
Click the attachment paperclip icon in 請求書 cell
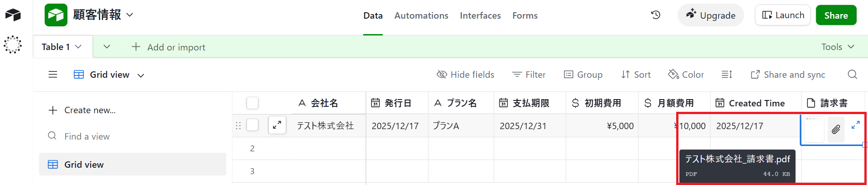(836, 130)
